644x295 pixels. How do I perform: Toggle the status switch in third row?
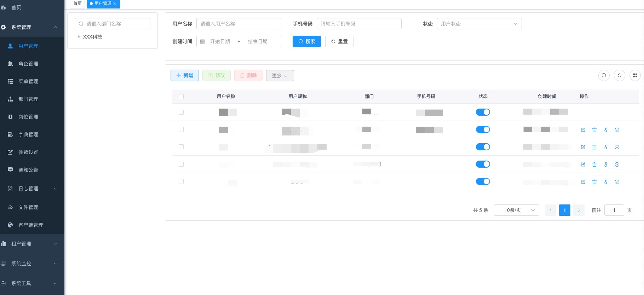click(x=483, y=147)
